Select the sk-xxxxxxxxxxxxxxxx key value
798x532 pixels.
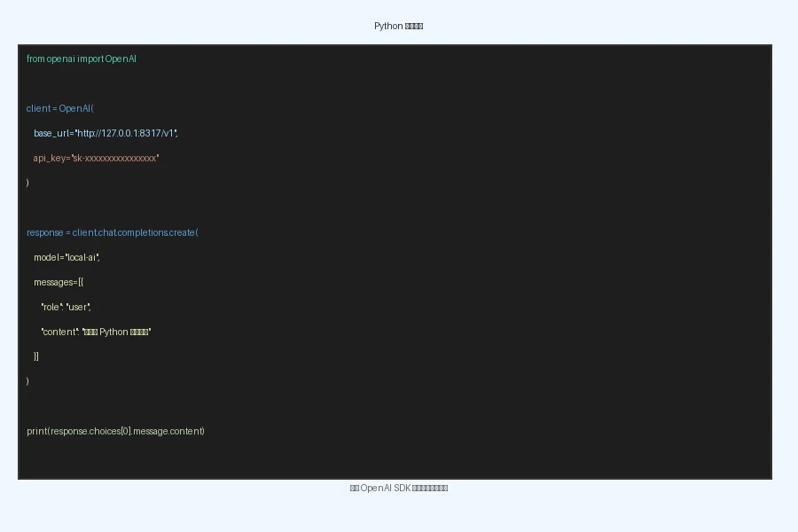(114, 159)
